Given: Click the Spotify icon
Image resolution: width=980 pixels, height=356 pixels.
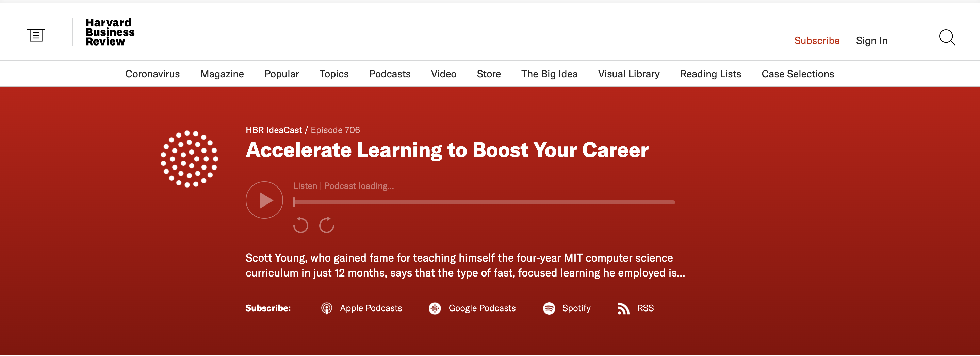Looking at the screenshot, I should coord(549,308).
